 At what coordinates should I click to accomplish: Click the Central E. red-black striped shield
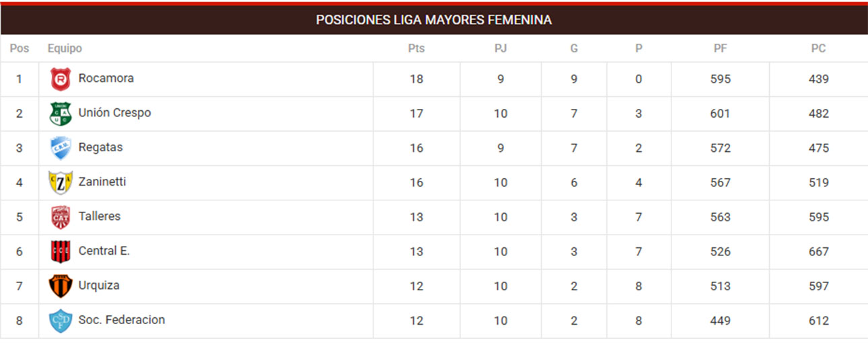click(61, 252)
